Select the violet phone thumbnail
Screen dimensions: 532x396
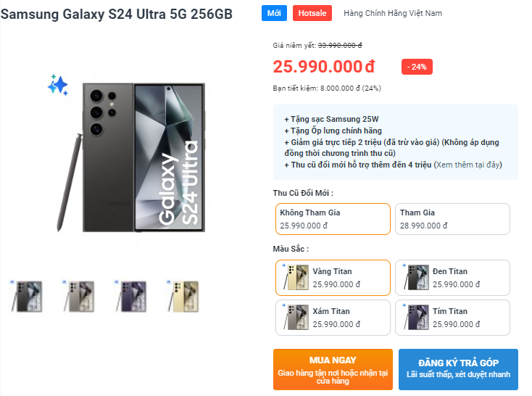tap(131, 296)
